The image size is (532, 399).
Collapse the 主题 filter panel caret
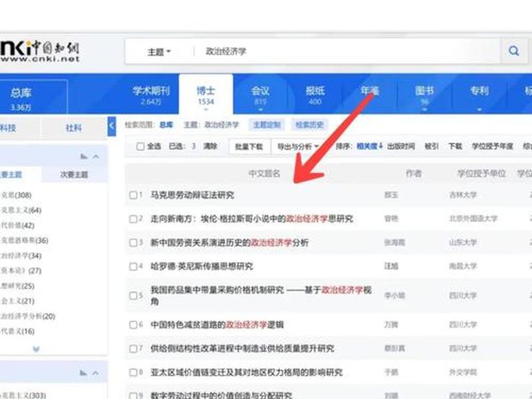(x=96, y=156)
